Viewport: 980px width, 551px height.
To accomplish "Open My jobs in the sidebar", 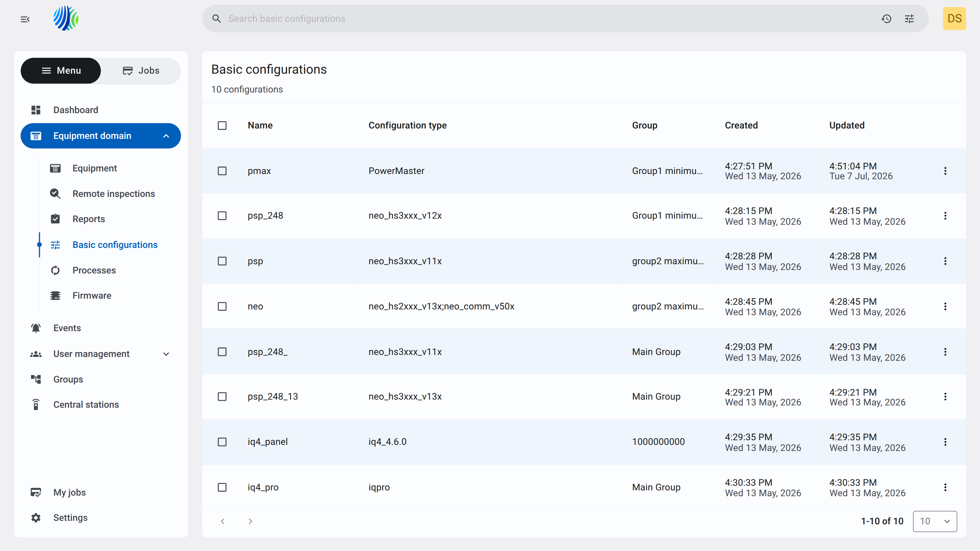I will pos(70,493).
